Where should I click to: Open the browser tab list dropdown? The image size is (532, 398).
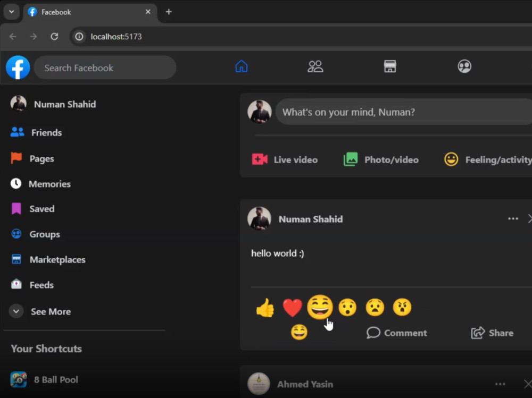point(12,12)
